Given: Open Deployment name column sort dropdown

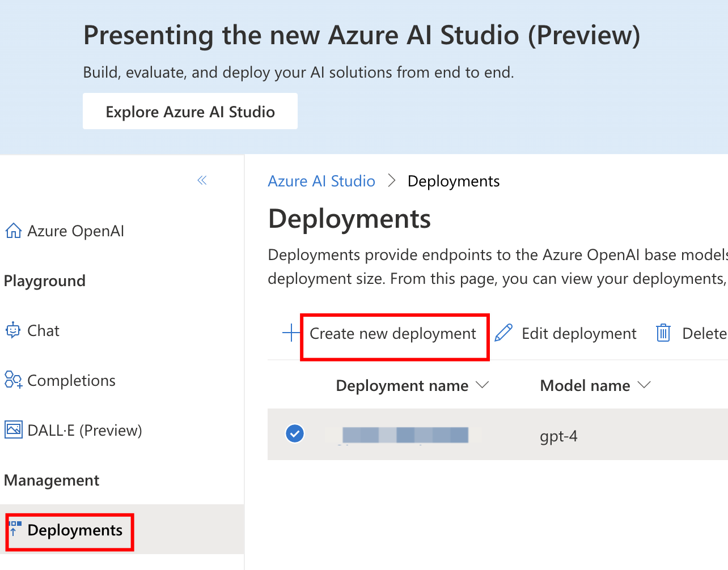Looking at the screenshot, I should coord(482,385).
